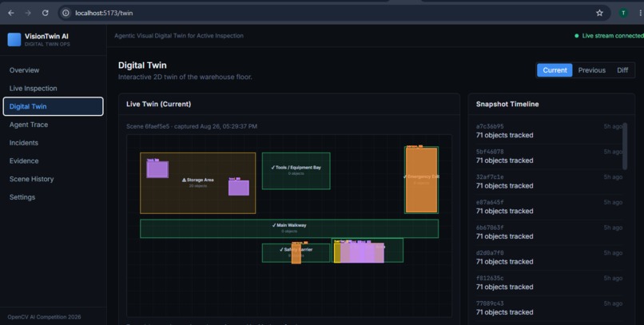Open snapshot 77889c43 in the timeline

(x=549, y=307)
